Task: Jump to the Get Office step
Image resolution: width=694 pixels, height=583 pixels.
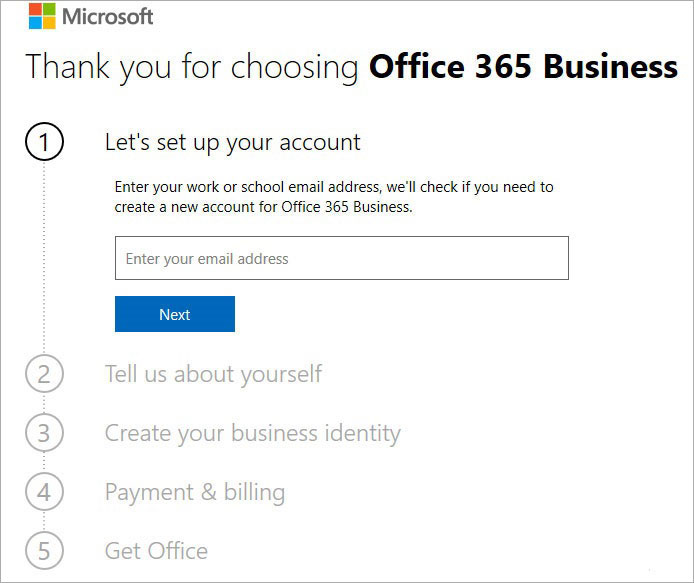Action: pos(156,551)
